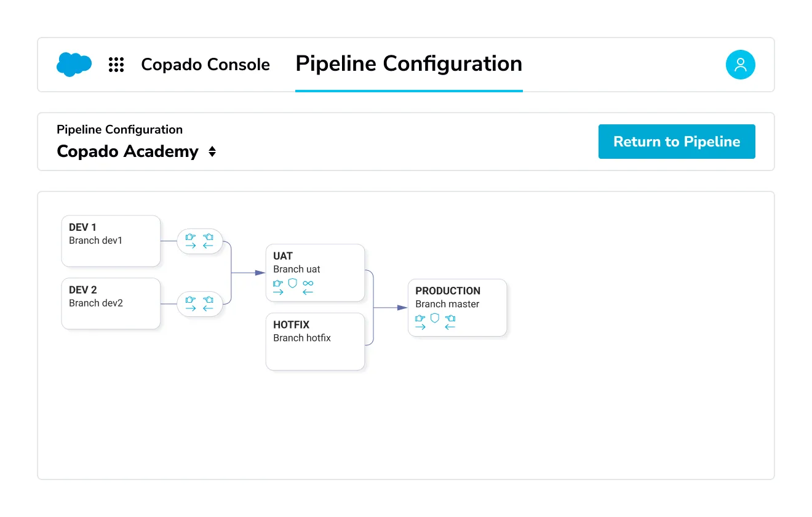This screenshot has width=812, height=517.
Task: Select the forward promotion icon on UAT stage
Action: pos(278,286)
